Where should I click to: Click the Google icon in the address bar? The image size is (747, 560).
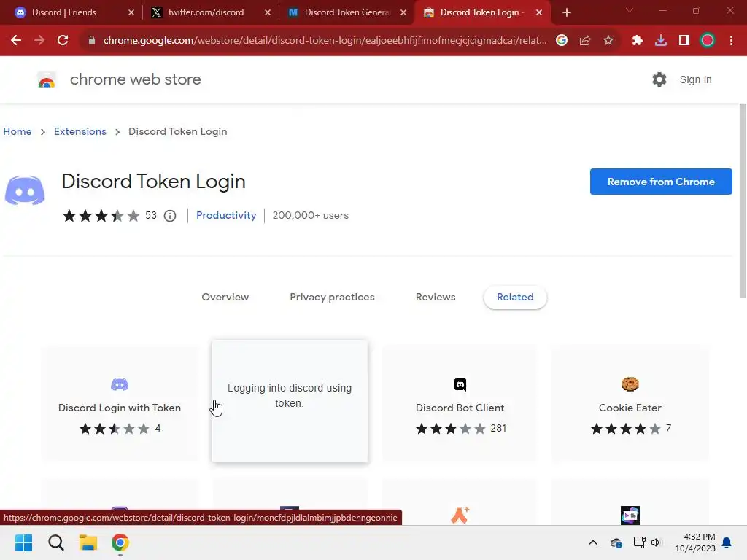(562, 41)
